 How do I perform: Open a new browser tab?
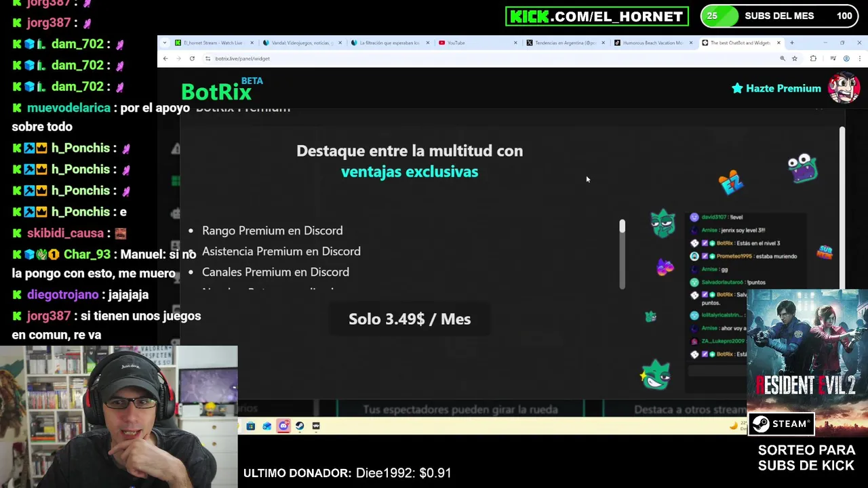[x=792, y=43]
